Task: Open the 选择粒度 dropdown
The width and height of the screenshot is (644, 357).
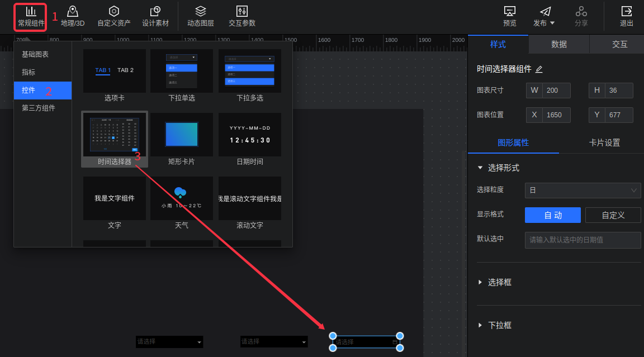Action: pos(583,191)
